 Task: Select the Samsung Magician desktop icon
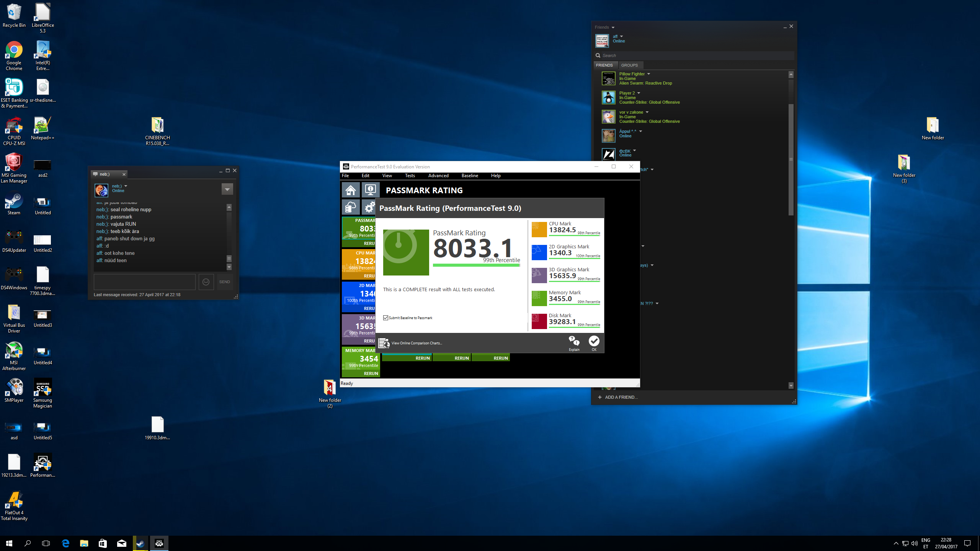(x=42, y=393)
